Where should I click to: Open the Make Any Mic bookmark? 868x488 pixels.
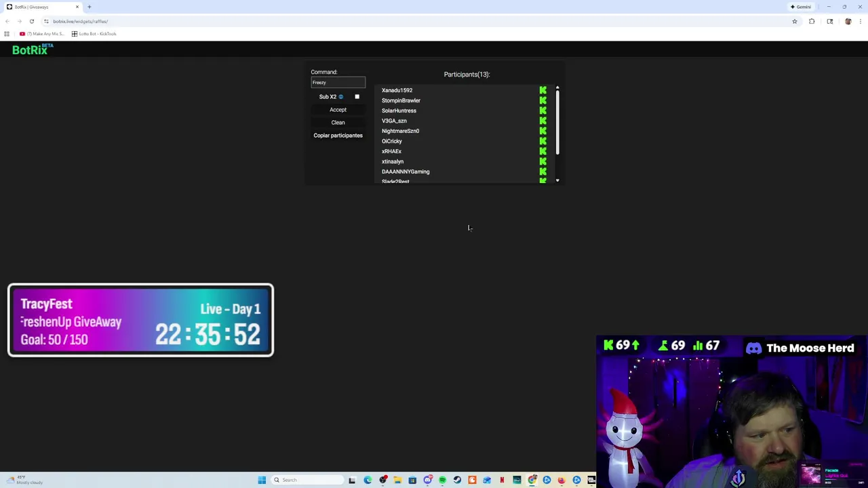[41, 34]
